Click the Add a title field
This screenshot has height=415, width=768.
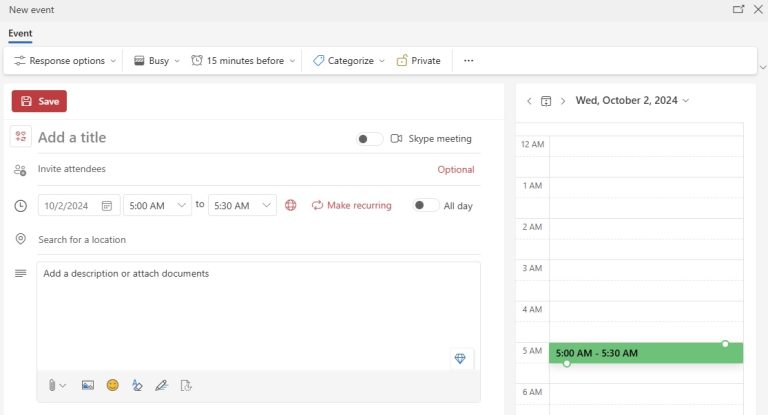click(190, 138)
